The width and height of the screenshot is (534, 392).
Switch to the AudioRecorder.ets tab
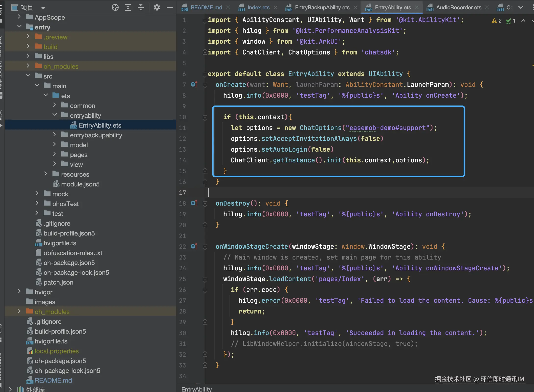click(458, 8)
